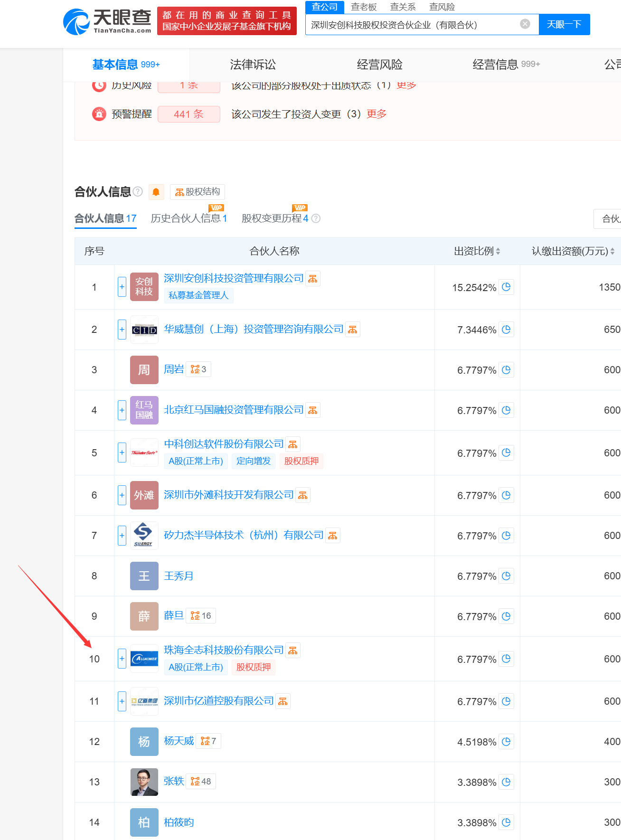621x840 pixels.
Task: Click the 私募基金管理人 tag
Action: (x=198, y=295)
